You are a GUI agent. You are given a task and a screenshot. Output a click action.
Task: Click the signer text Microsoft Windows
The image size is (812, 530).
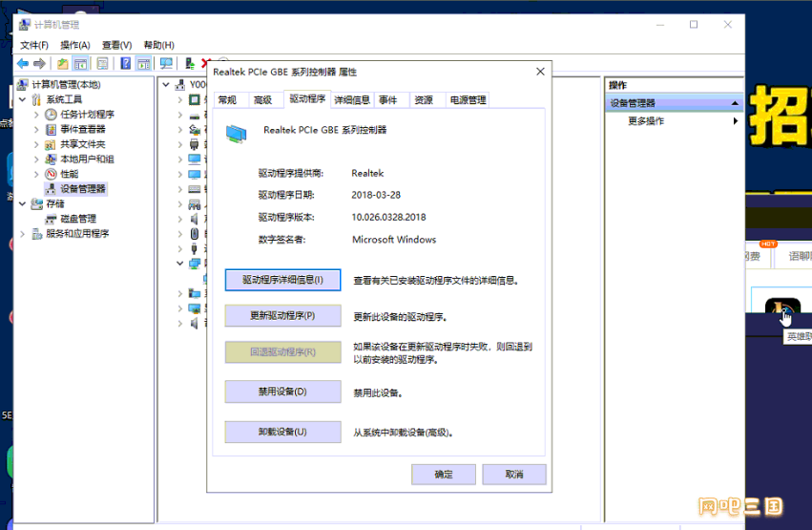click(394, 240)
